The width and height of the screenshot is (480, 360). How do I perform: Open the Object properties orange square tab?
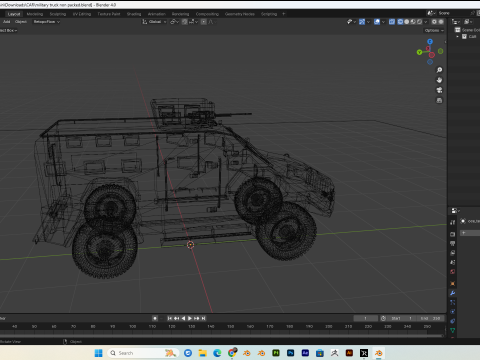pos(453,284)
